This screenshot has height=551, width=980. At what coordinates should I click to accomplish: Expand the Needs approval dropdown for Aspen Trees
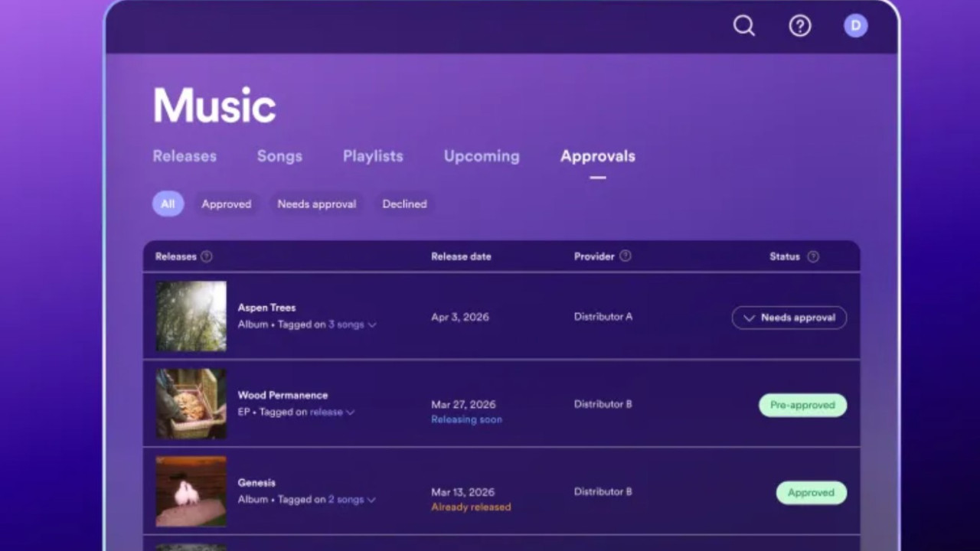point(789,318)
